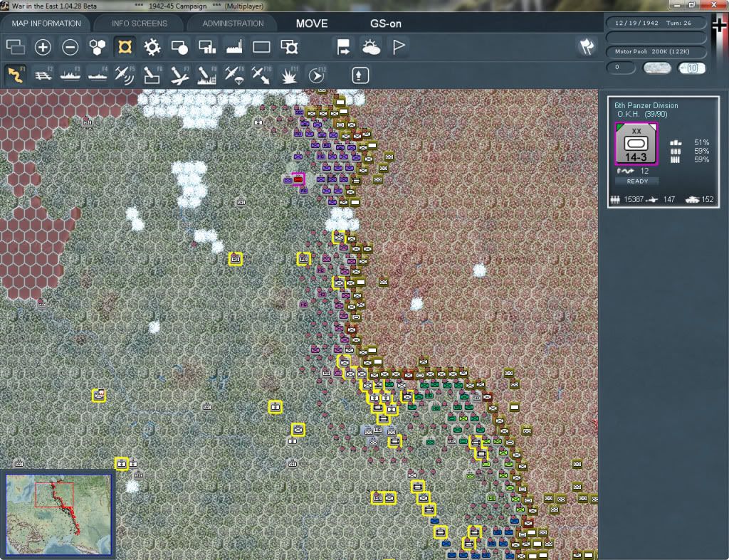Click the pennant flag icon
This screenshot has height=560, width=729.
pyautogui.click(x=399, y=47)
